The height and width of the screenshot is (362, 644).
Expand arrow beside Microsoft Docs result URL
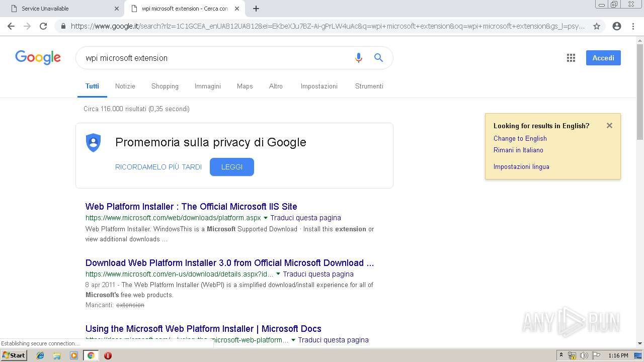293,340
